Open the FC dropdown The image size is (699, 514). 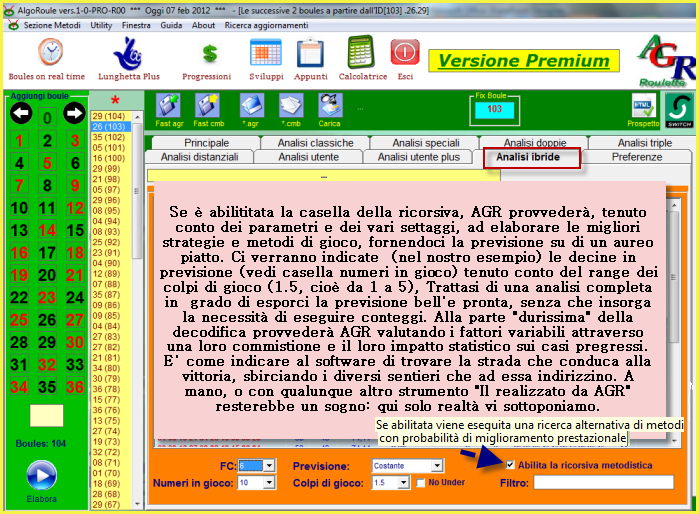click(x=269, y=466)
